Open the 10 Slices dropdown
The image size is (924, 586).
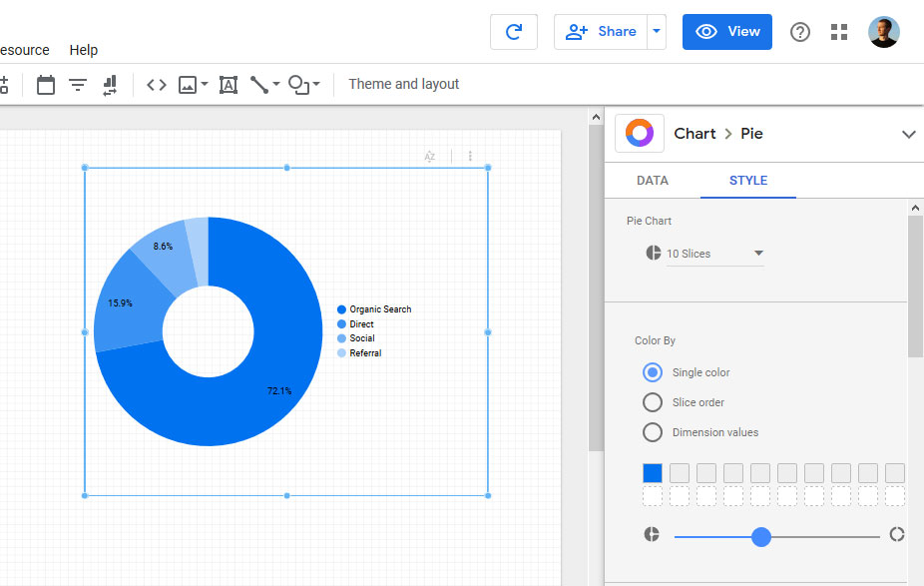715,254
